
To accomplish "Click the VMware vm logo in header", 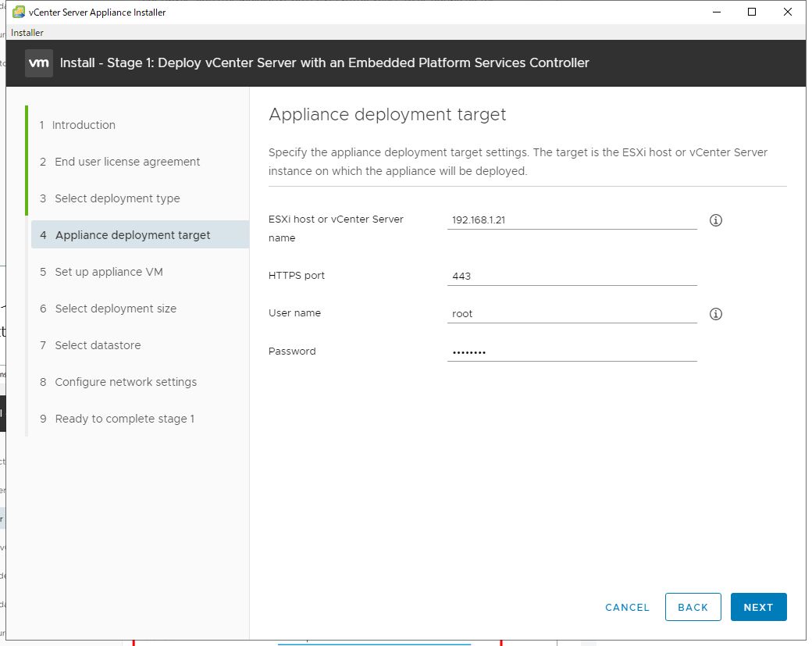I will click(x=39, y=62).
